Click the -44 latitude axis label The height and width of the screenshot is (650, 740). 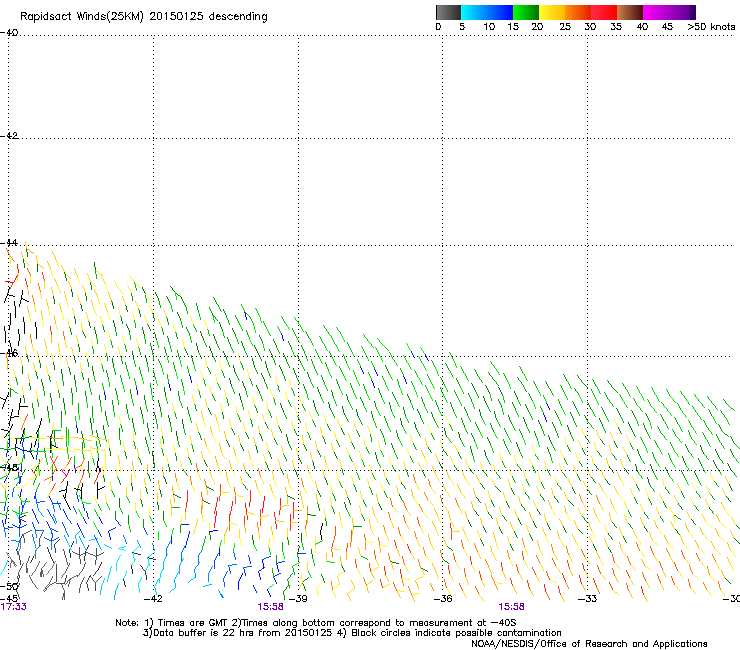(9, 243)
